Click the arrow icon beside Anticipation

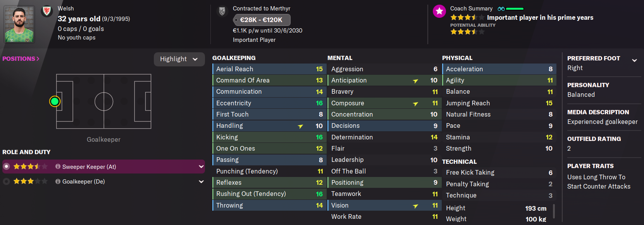pyautogui.click(x=415, y=81)
